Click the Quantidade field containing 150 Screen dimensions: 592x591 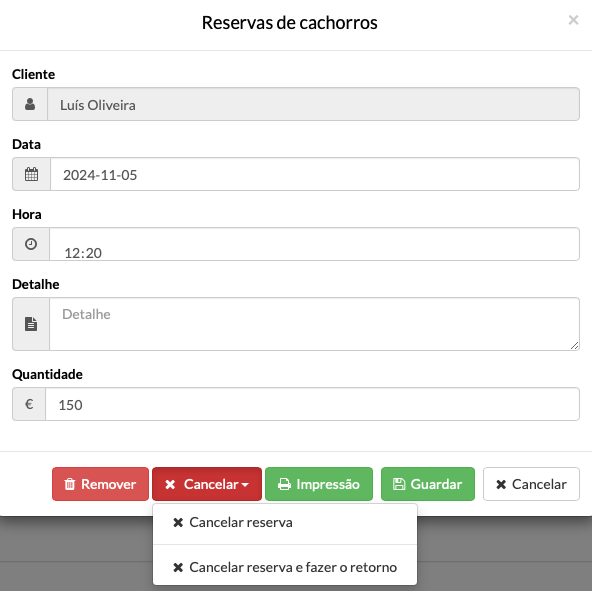pyautogui.click(x=312, y=404)
